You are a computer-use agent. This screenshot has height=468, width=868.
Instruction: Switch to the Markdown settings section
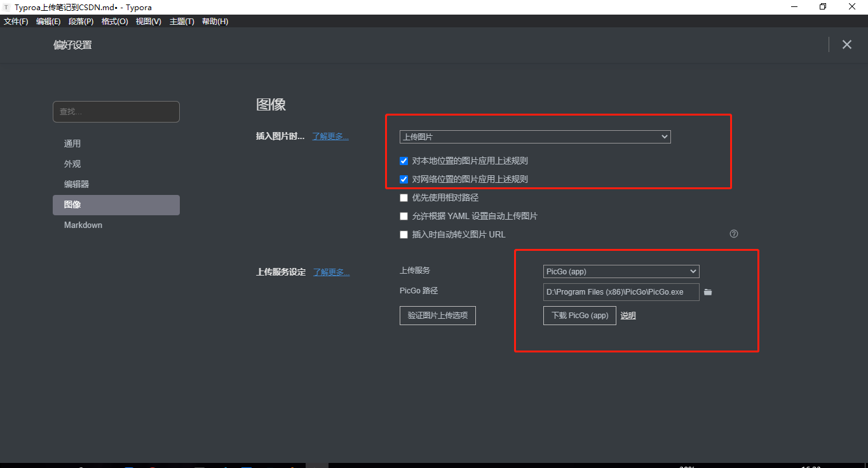83,225
